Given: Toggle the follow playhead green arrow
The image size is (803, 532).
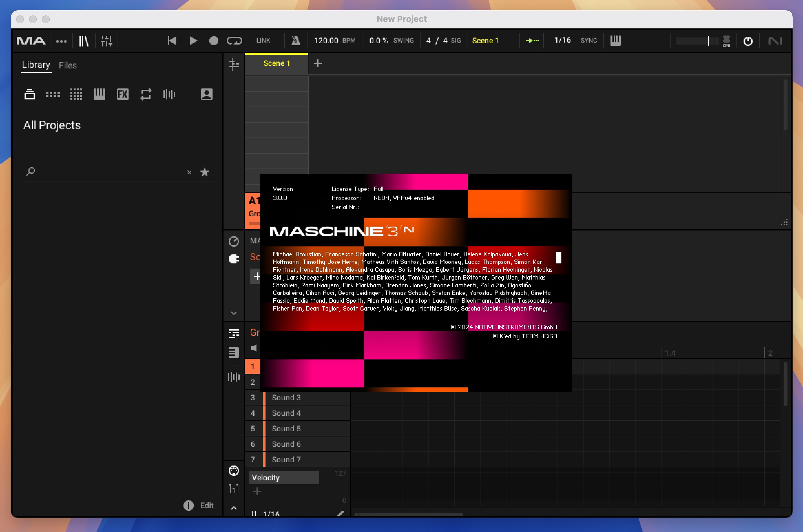Looking at the screenshot, I should click(532, 41).
